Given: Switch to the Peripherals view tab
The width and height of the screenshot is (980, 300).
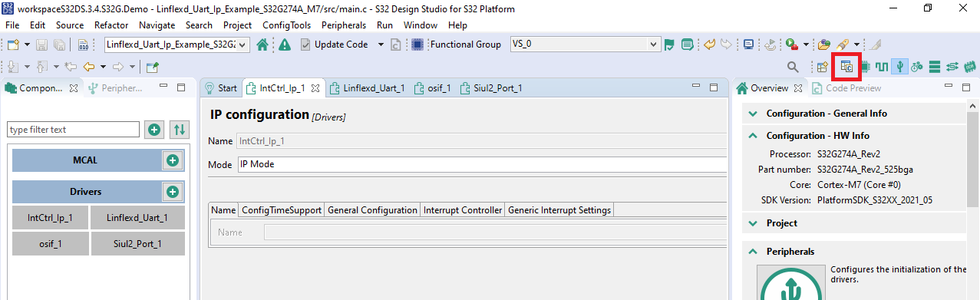Looking at the screenshot, I should [x=115, y=88].
